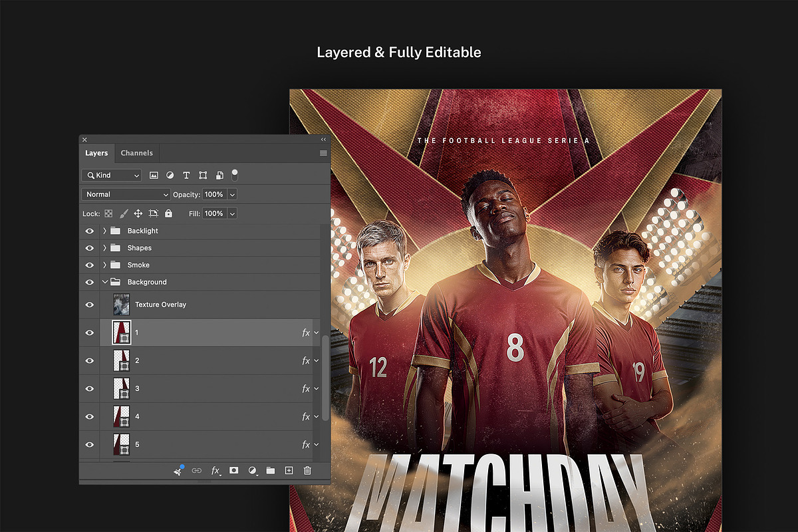Select the Texture Overlay thumbnail

122,305
